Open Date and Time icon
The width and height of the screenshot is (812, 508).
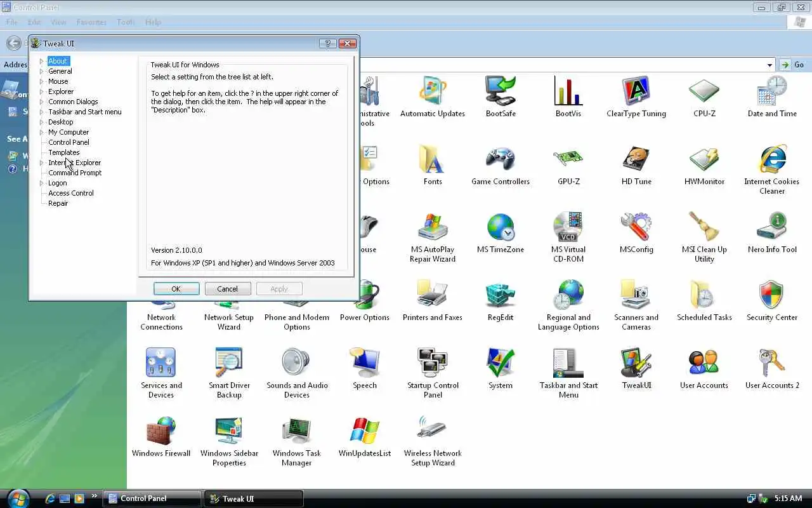pyautogui.click(x=772, y=91)
